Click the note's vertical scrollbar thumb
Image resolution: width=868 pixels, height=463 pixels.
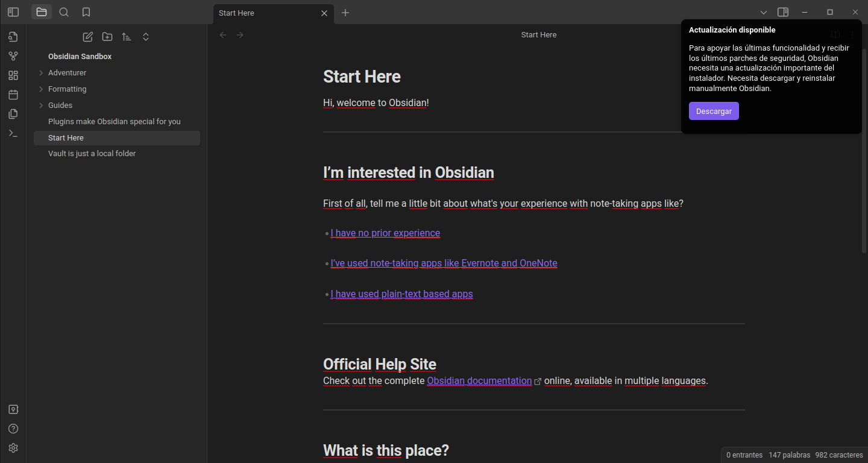pos(865,151)
